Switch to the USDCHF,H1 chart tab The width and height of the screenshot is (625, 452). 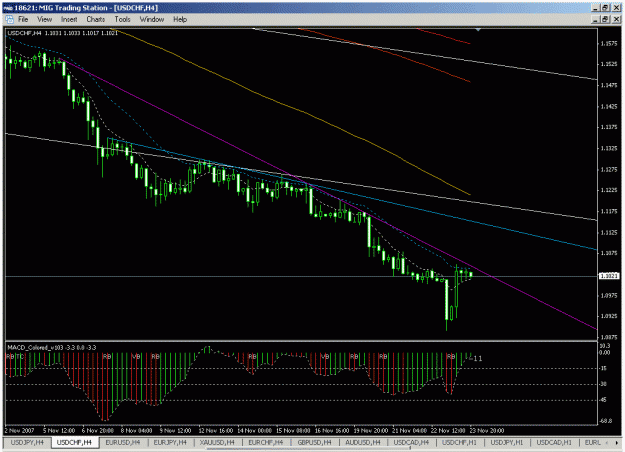tap(459, 442)
